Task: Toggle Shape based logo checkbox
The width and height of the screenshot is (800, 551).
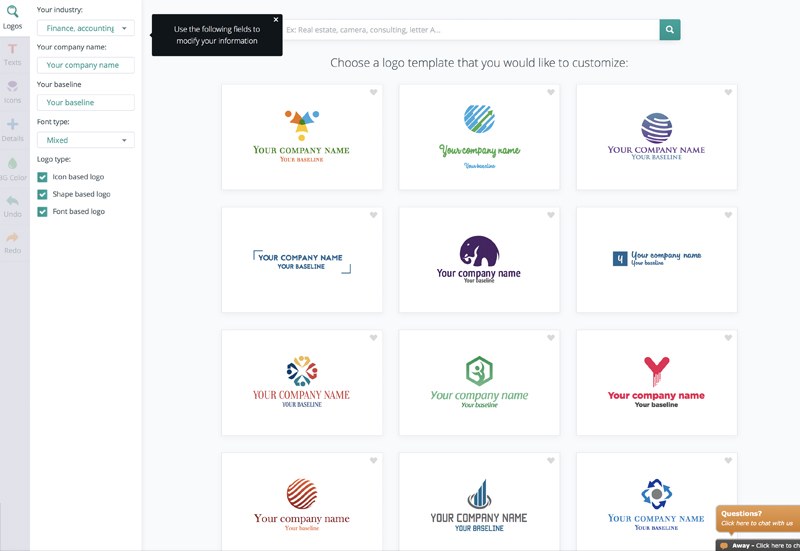Action: click(42, 194)
